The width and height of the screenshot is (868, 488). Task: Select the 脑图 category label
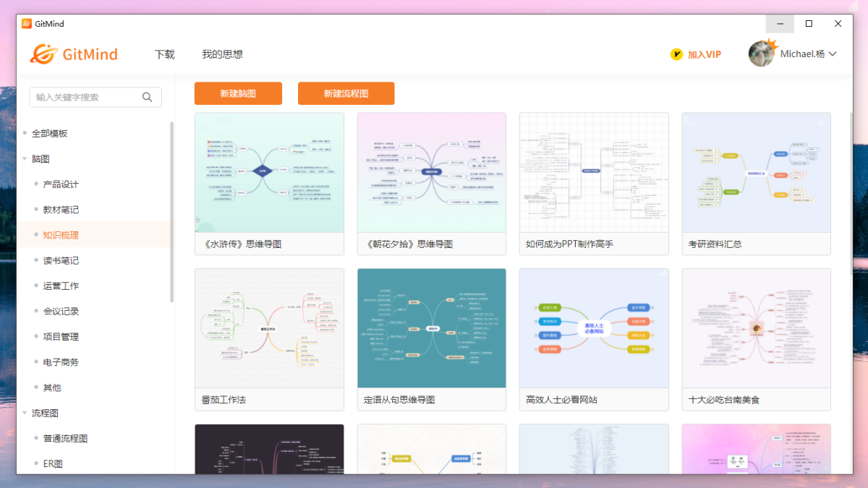click(41, 159)
